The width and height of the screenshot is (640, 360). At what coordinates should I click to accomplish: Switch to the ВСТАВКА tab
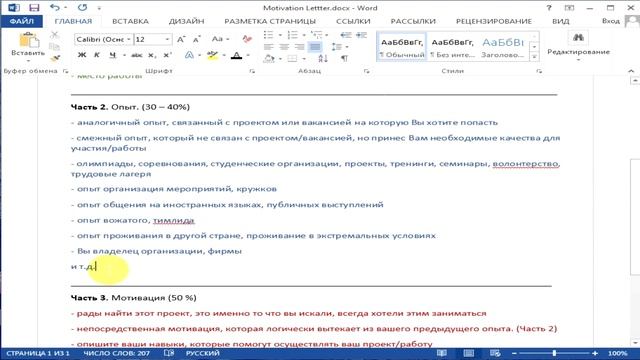tap(130, 21)
